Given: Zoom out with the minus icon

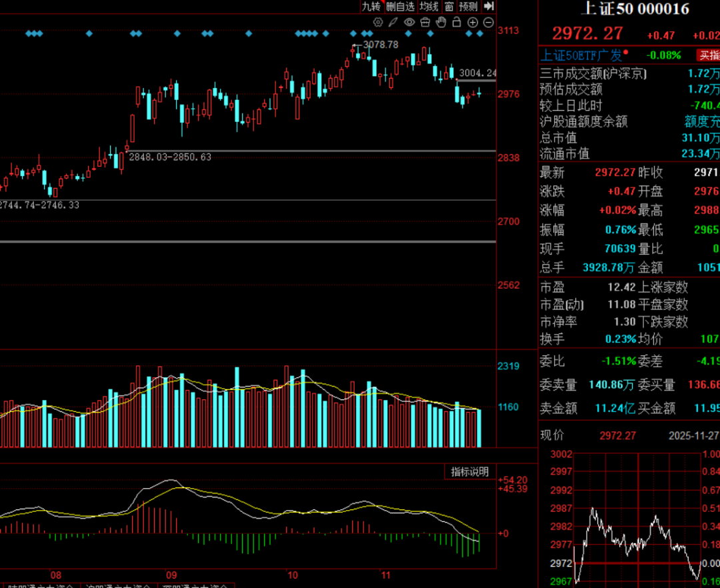Looking at the screenshot, I should [x=488, y=22].
